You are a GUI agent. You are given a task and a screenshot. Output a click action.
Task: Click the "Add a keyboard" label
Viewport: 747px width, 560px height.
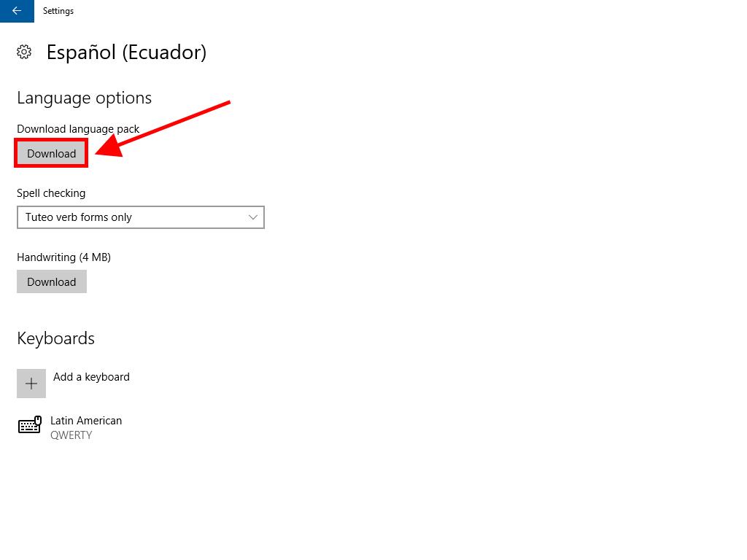(91, 377)
